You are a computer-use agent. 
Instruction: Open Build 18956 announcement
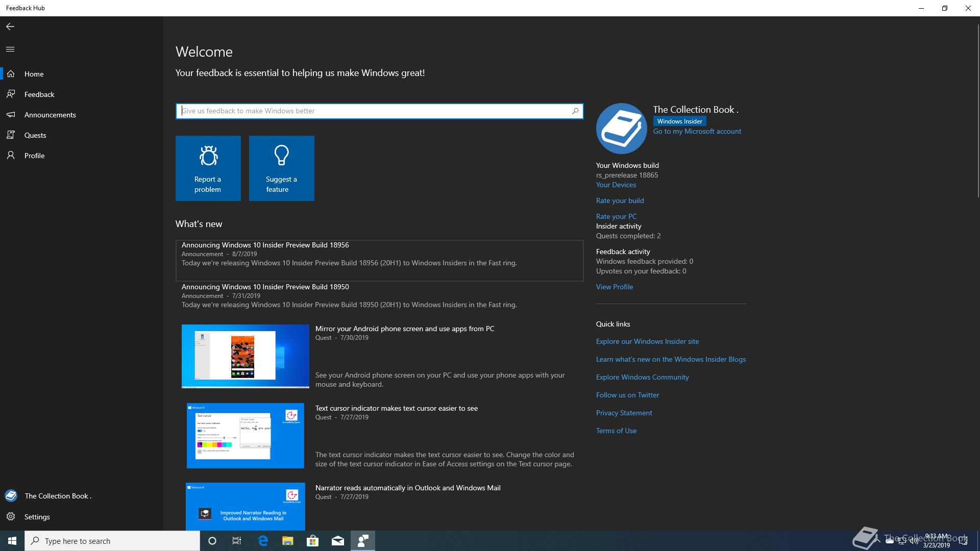[x=380, y=261]
